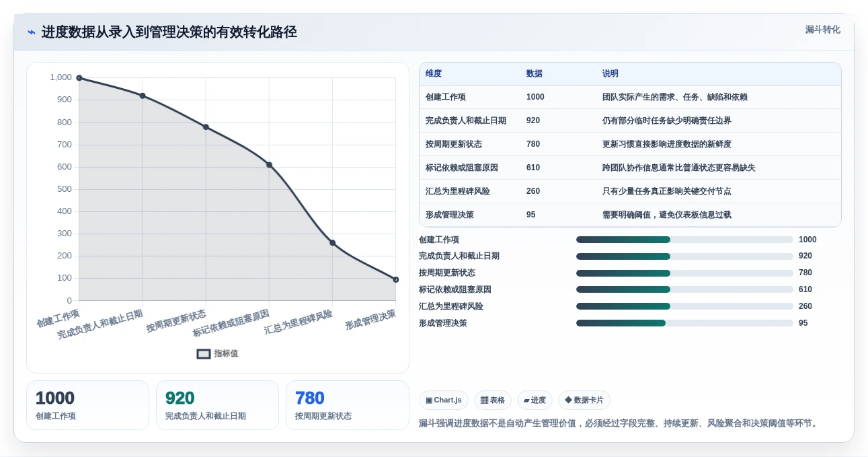This screenshot has width=868, height=457.
Task: Click the 1,000 y-axis tick label
Action: pos(61,77)
